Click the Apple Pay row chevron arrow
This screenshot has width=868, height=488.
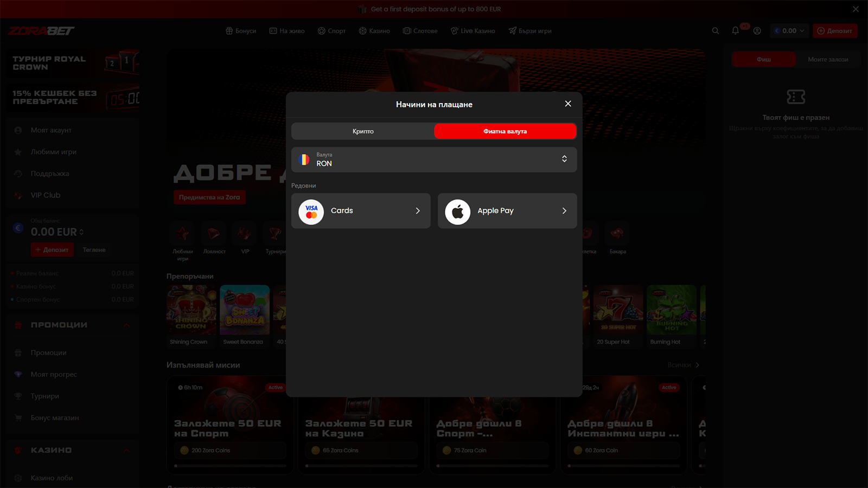click(x=564, y=211)
